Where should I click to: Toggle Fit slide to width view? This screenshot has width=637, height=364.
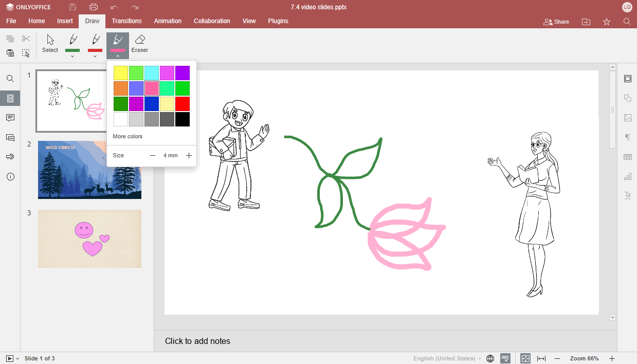click(541, 358)
